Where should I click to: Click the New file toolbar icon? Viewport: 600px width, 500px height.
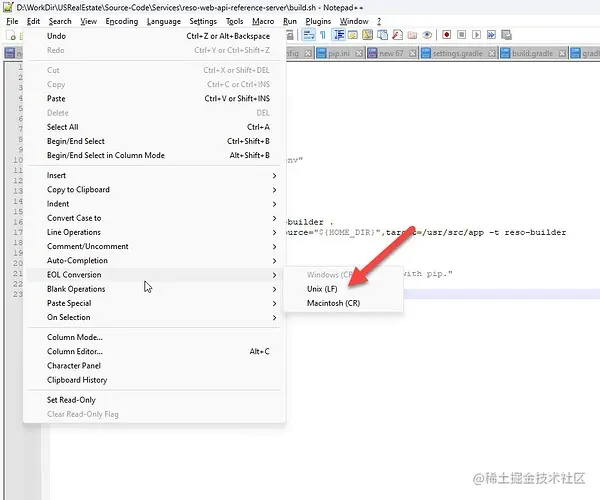pyautogui.click(x=11, y=36)
